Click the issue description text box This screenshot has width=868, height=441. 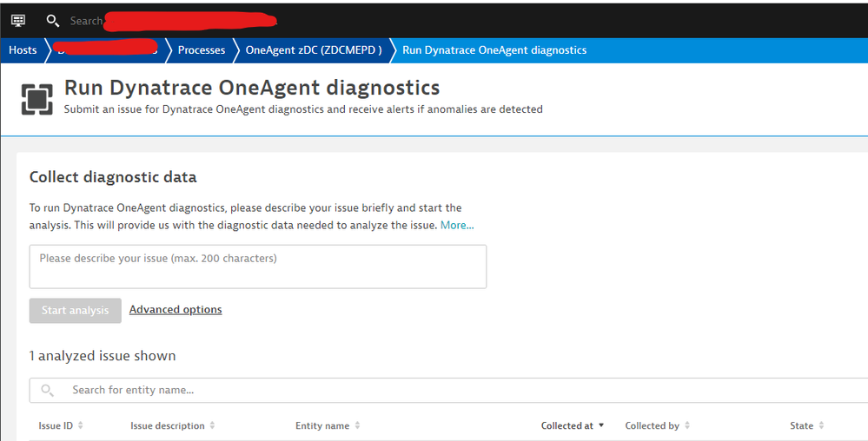(x=258, y=267)
